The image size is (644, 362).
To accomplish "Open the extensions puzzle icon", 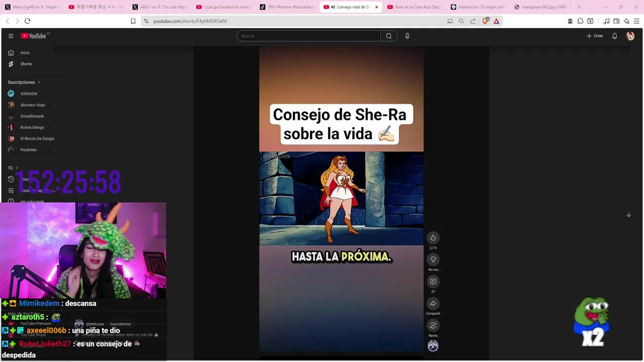I will coord(580,21).
